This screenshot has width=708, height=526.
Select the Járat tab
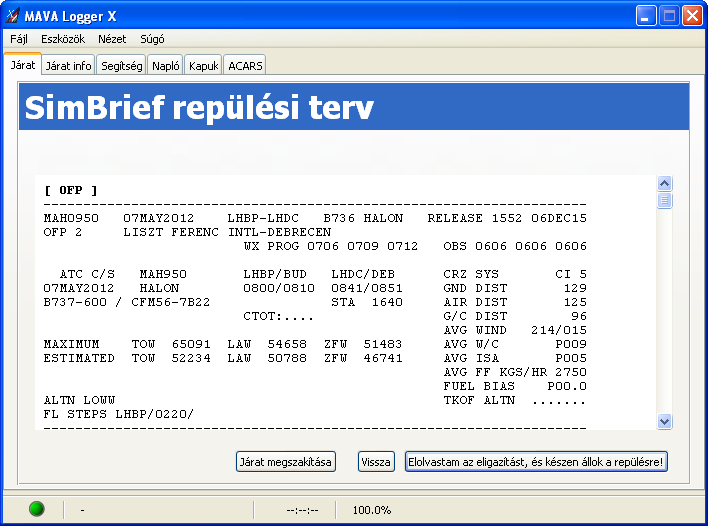coord(23,65)
